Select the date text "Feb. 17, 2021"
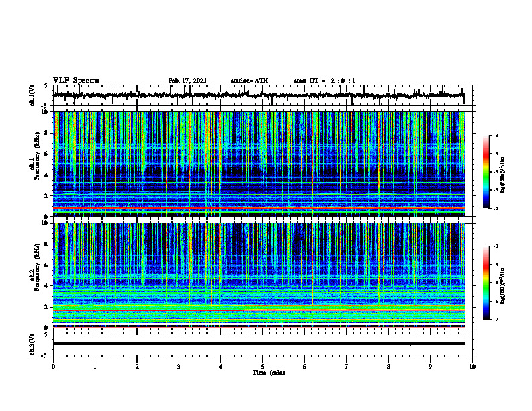The width and height of the screenshot is (532, 411). tap(187, 81)
